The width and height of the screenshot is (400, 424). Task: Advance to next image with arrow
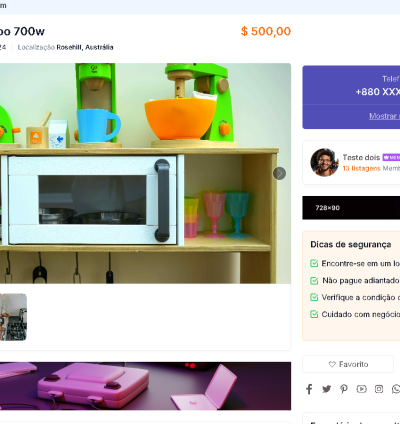coord(279,173)
